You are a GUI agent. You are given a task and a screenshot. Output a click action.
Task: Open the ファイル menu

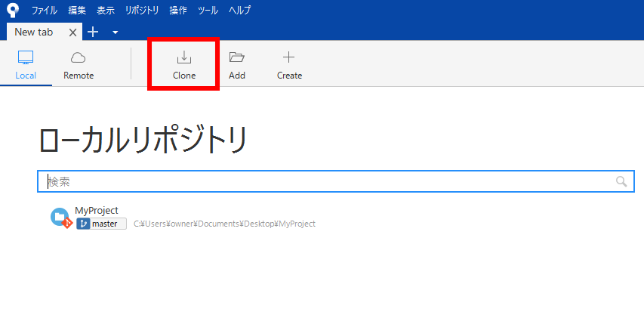(x=45, y=11)
